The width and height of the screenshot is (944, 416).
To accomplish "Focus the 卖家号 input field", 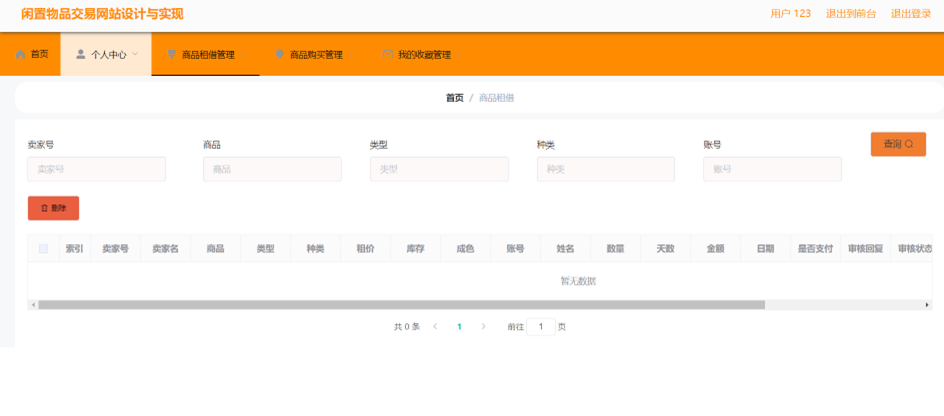I will [96, 169].
